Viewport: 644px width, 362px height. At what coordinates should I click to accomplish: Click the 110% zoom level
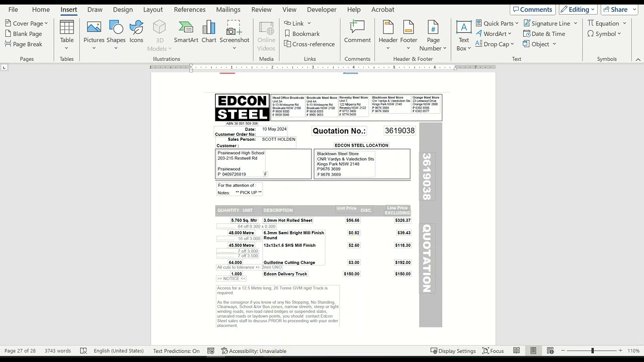pyautogui.click(x=633, y=351)
